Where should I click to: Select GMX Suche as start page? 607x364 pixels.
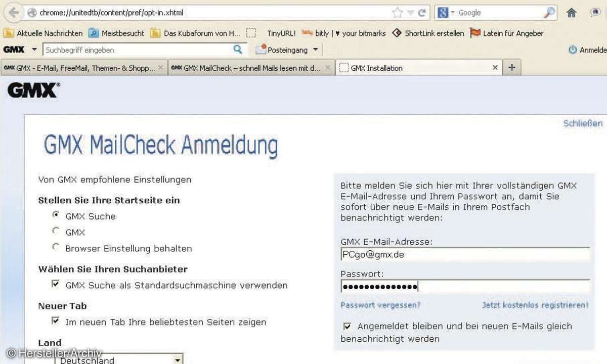click(x=56, y=215)
